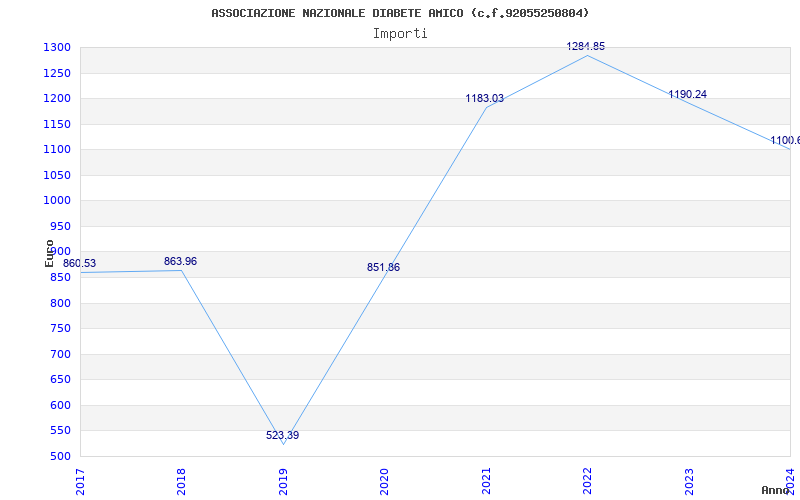The height and width of the screenshot is (500, 800).
Task: Click the 2022 x-axis label
Action: [x=587, y=482]
